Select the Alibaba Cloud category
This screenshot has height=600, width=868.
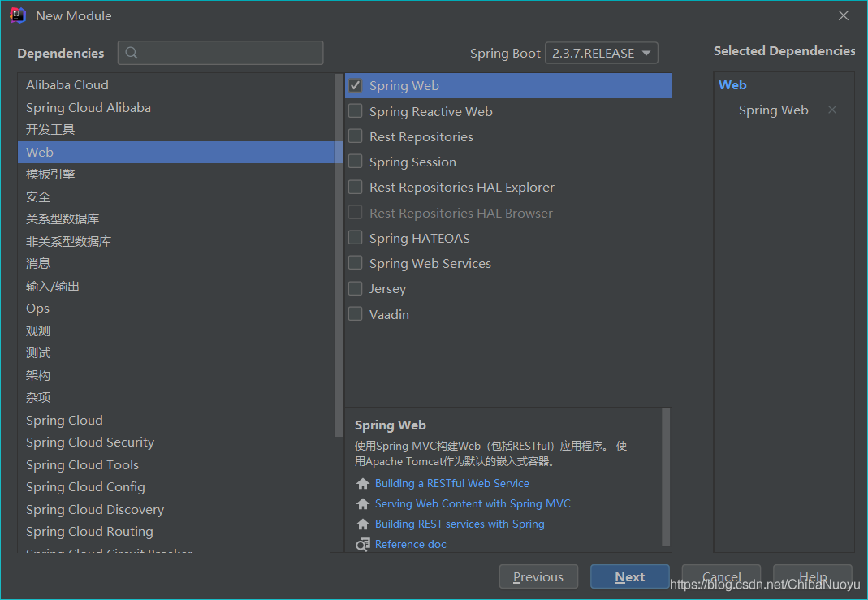pos(176,84)
